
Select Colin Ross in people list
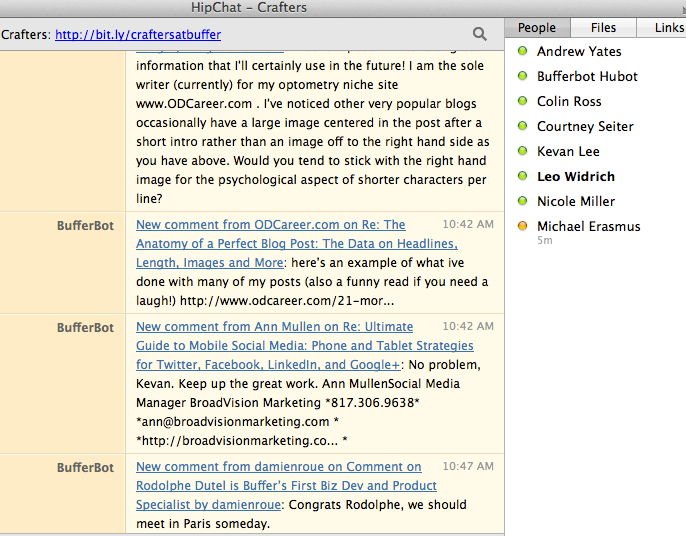(569, 101)
